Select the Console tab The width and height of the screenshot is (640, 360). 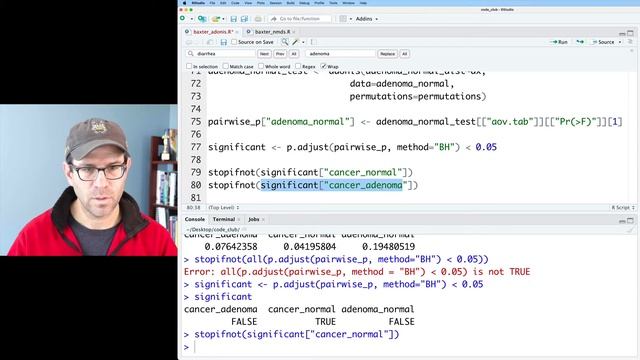pyautogui.click(x=195, y=219)
